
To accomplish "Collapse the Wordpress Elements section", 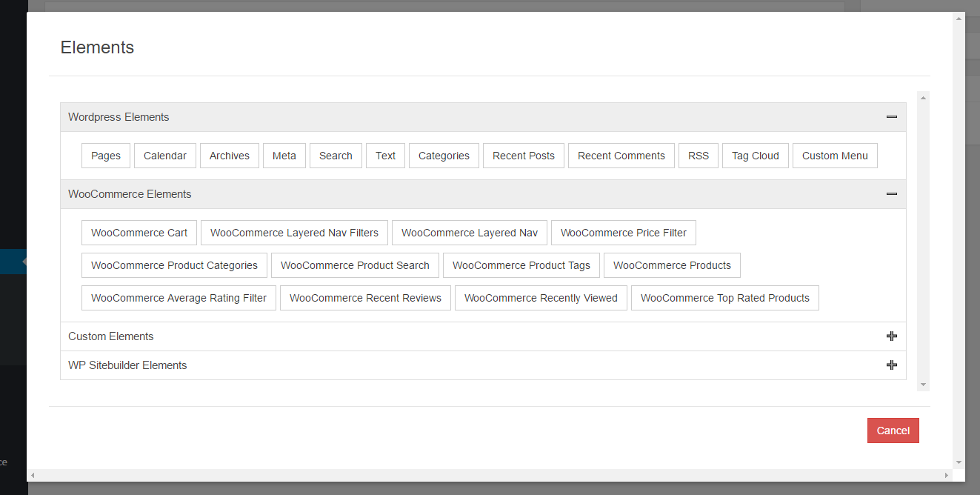I will point(891,116).
